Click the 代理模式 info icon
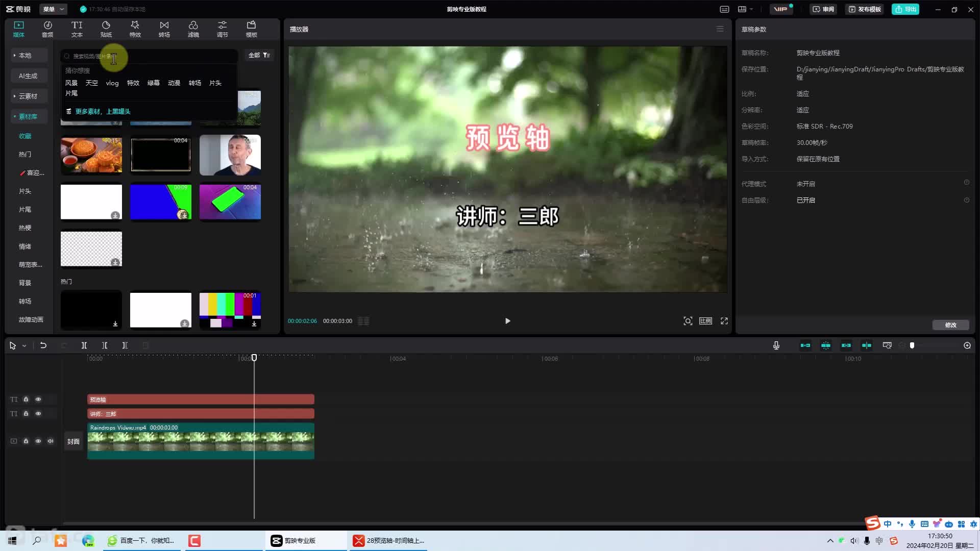980x551 pixels. [966, 183]
